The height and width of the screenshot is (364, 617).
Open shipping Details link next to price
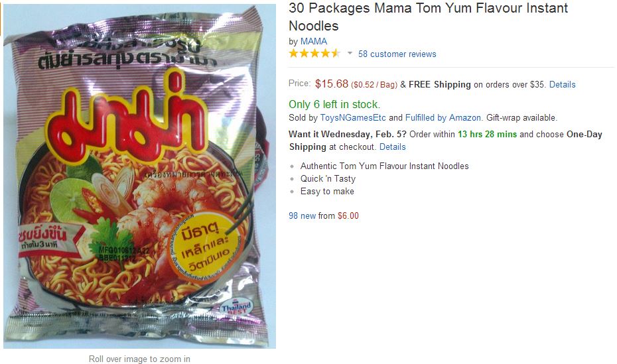click(x=563, y=84)
